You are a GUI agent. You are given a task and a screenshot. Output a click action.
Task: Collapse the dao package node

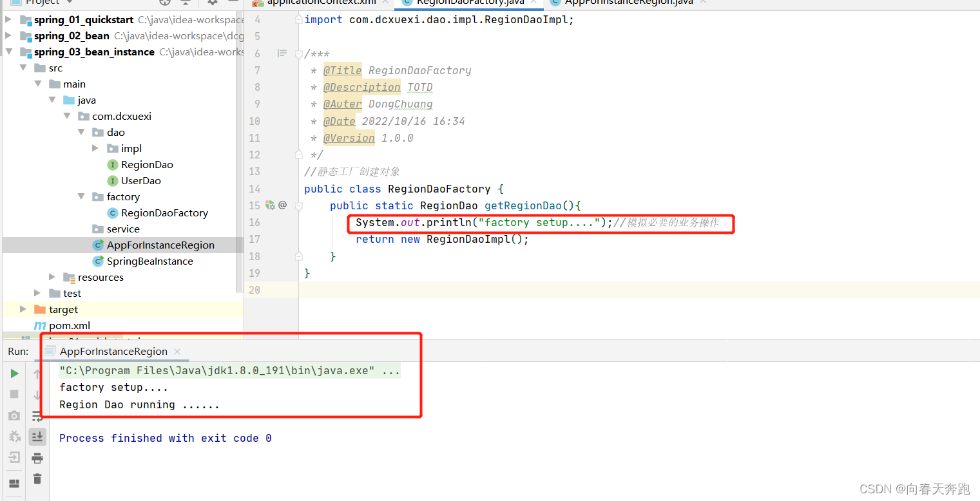[x=81, y=133]
